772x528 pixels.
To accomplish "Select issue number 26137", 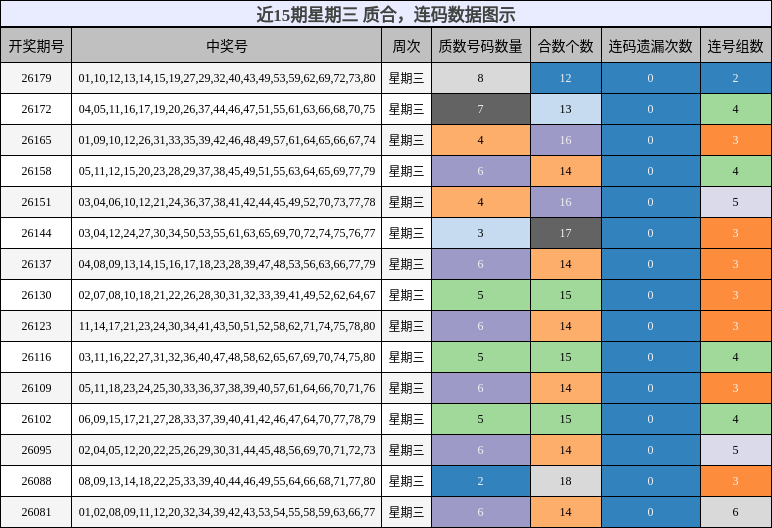I will (36, 264).
